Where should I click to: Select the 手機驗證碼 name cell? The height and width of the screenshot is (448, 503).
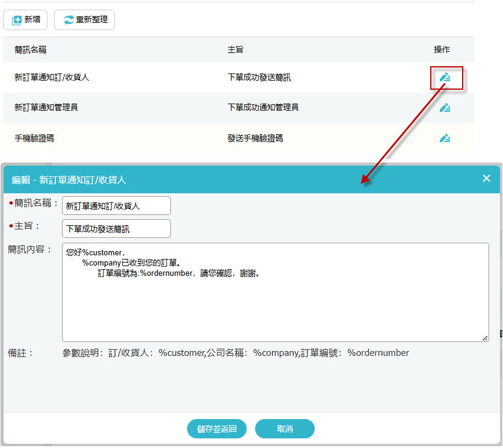coord(34,138)
